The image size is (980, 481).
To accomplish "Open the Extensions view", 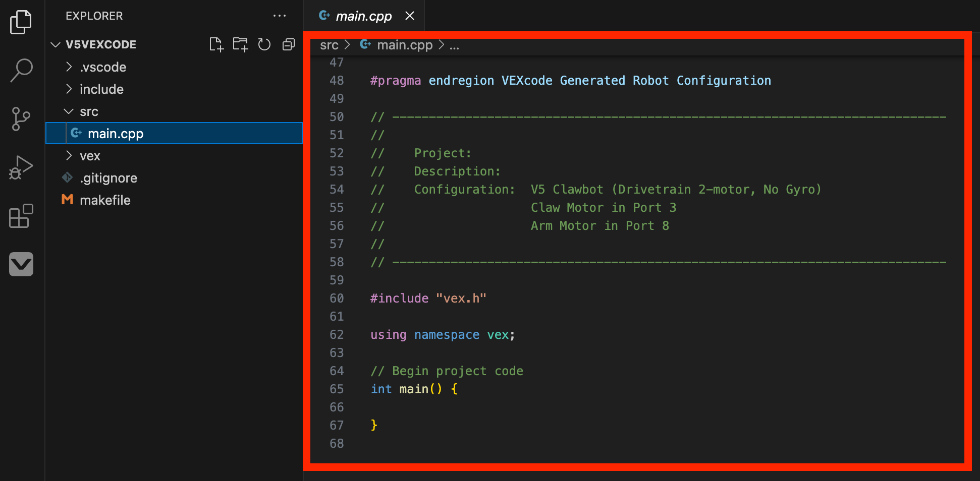I will point(21,216).
